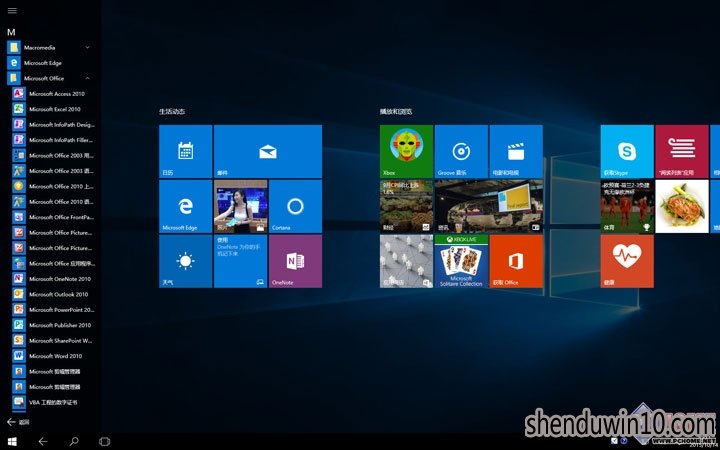Click the Microsoft Excel 2010 icon
Viewport: 720px width, 450px height.
[x=19, y=109]
